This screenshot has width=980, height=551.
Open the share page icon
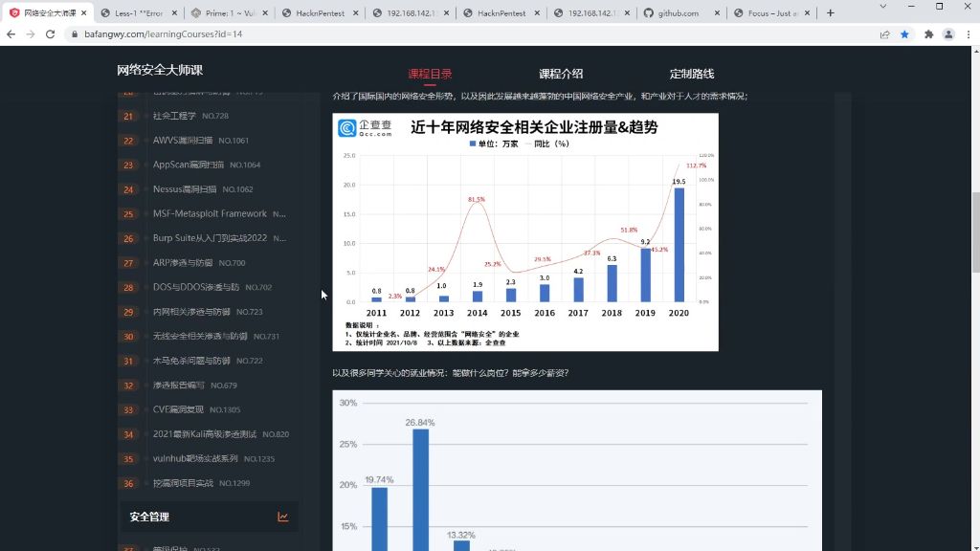pos(884,34)
